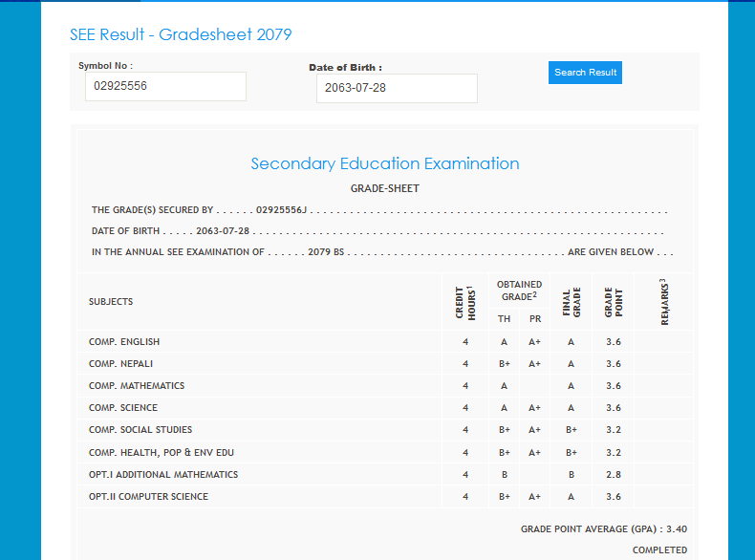This screenshot has height=560, width=755.
Task: Select the COMP. ENGLISH subject row
Action: pyautogui.click(x=124, y=342)
